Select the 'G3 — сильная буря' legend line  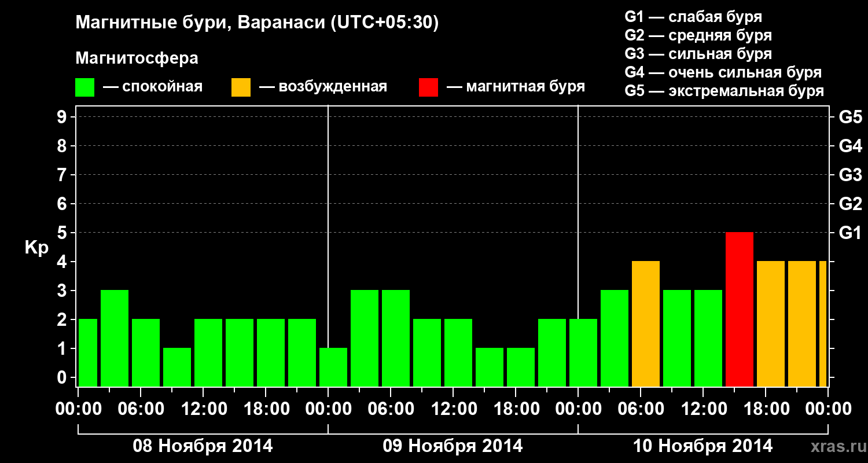pyautogui.click(x=698, y=54)
